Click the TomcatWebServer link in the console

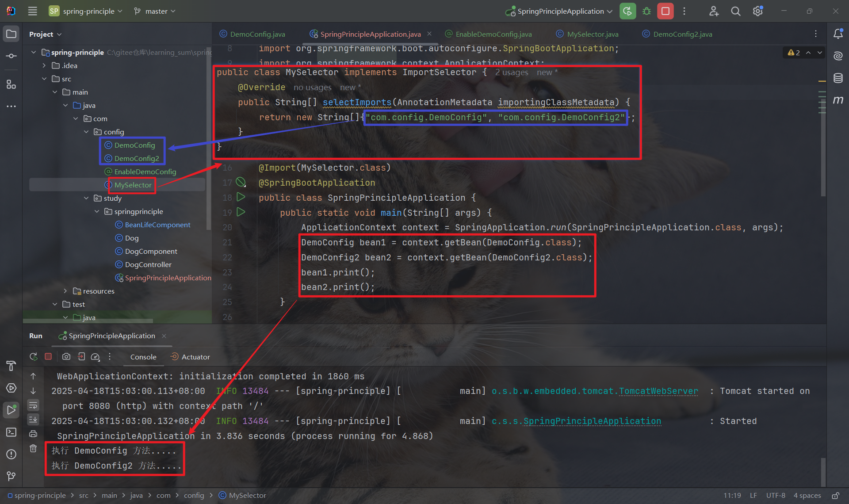pyautogui.click(x=658, y=391)
